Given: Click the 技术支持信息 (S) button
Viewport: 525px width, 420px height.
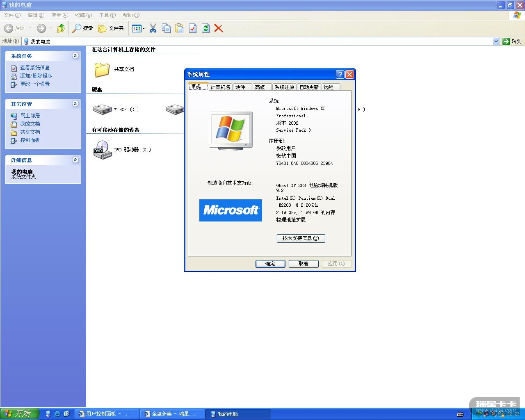Looking at the screenshot, I should pos(301,238).
